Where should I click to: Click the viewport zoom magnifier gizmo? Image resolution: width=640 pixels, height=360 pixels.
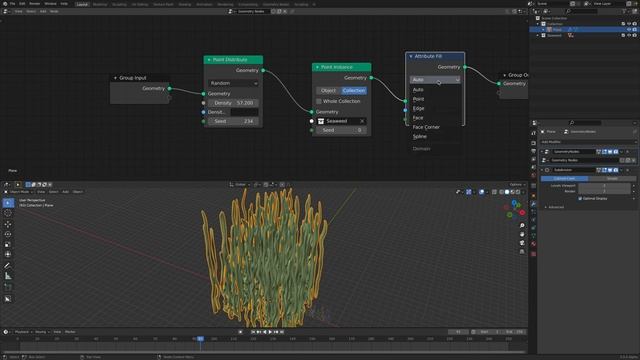click(522, 226)
